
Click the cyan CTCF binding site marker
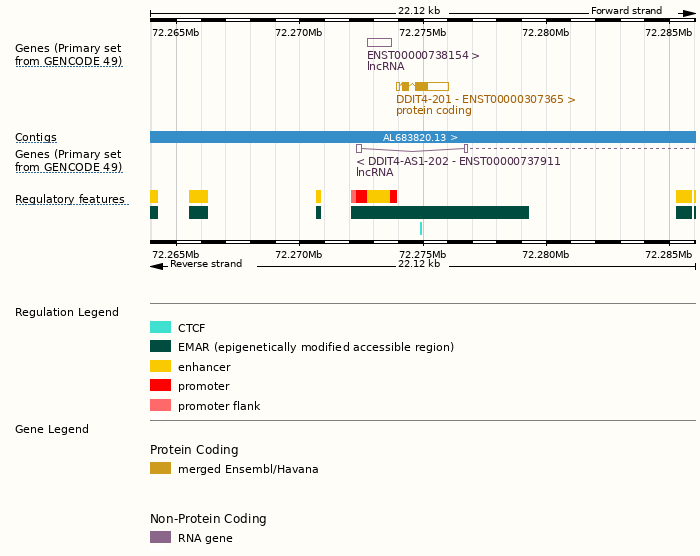(421, 228)
